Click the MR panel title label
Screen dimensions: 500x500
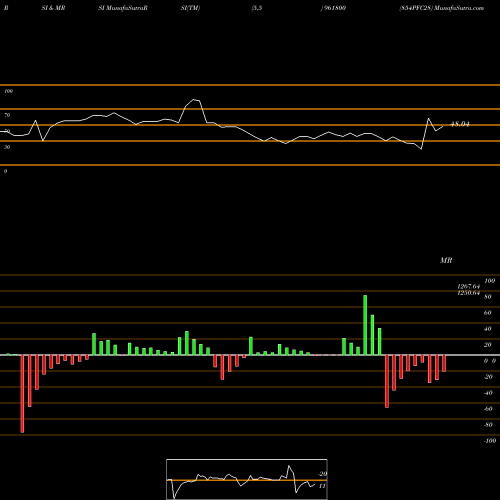tap(446, 260)
